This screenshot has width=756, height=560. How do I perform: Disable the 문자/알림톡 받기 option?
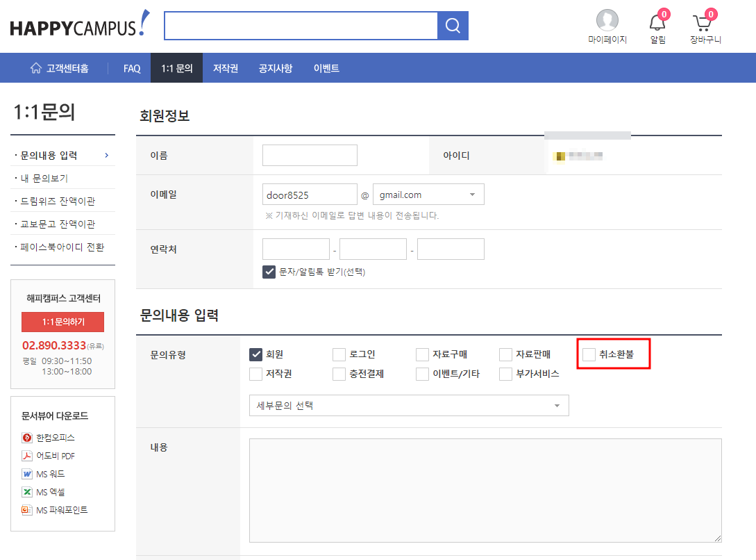(269, 272)
